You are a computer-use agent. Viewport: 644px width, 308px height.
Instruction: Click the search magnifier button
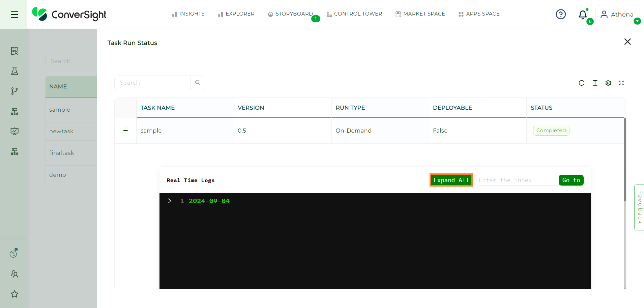[198, 83]
